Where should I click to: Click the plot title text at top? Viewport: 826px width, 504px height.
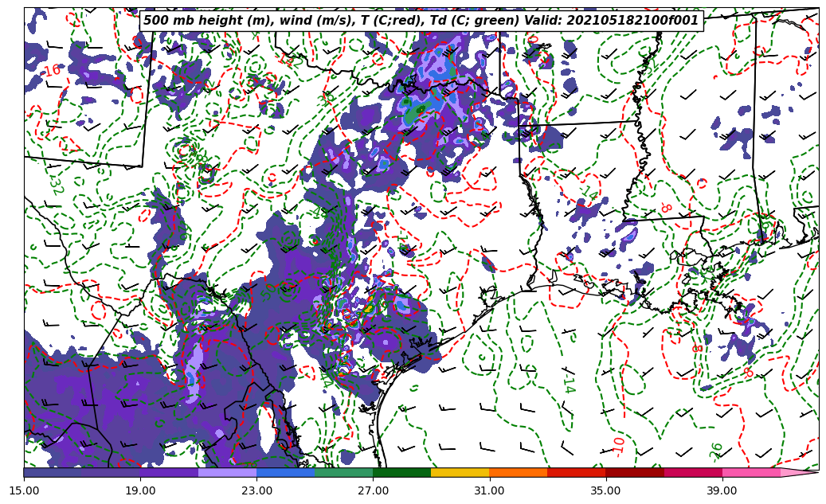coord(421,21)
